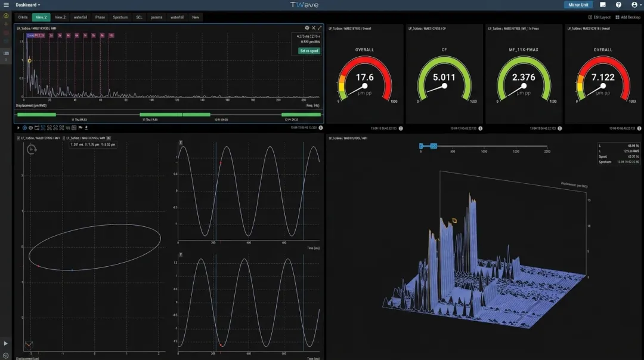Screen dimensions: 644x360
Task: Click info icon below spectrum widget
Action: pyautogui.click(x=321, y=128)
